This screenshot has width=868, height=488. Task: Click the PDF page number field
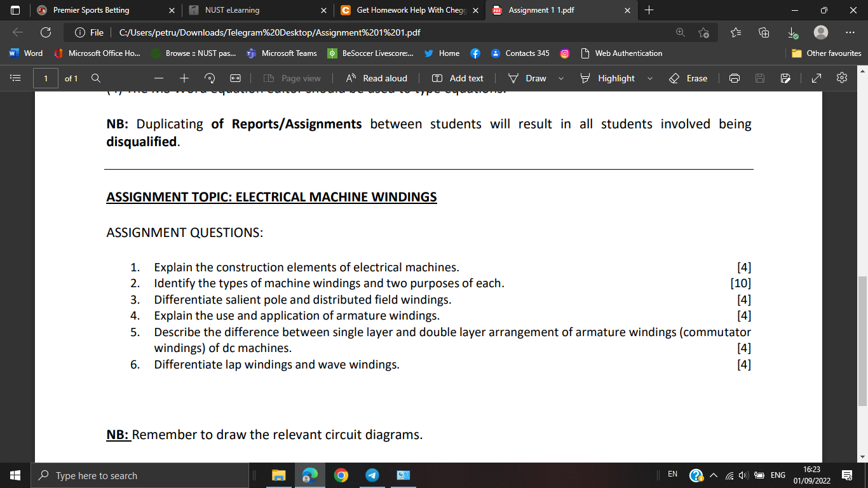(x=46, y=78)
